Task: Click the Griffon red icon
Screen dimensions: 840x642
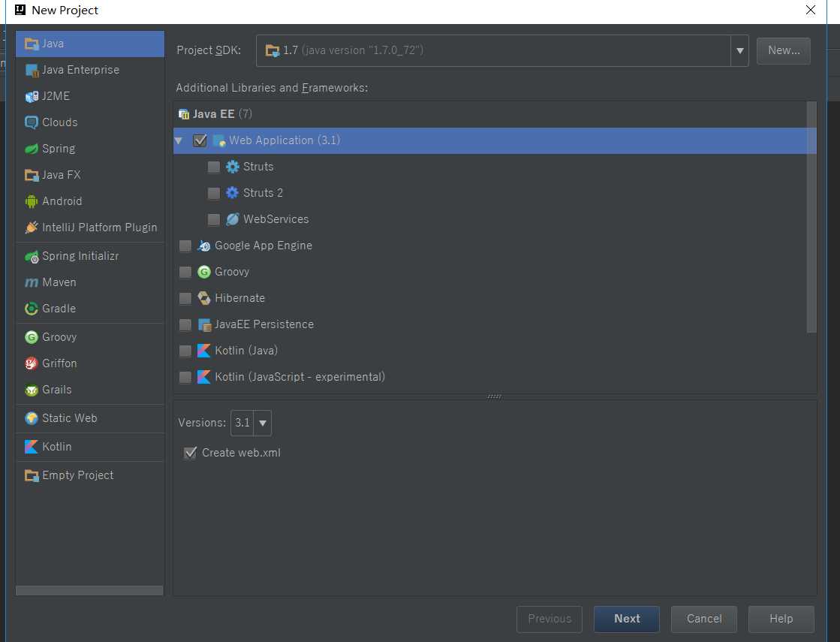Action: (32, 363)
